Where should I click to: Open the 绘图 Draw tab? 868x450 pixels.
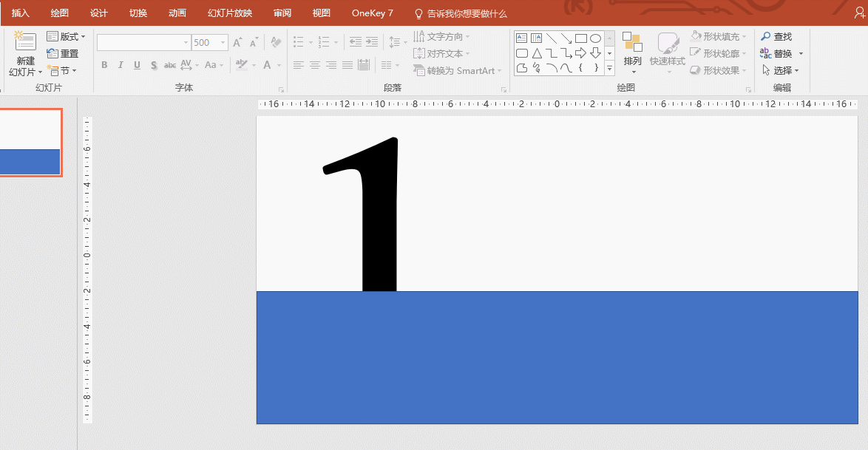coord(60,13)
